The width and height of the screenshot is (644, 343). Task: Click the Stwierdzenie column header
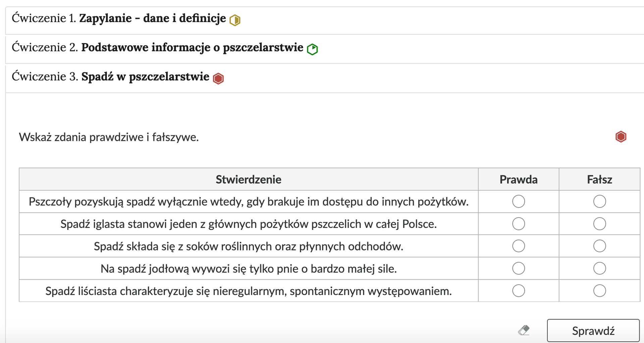[x=248, y=179]
